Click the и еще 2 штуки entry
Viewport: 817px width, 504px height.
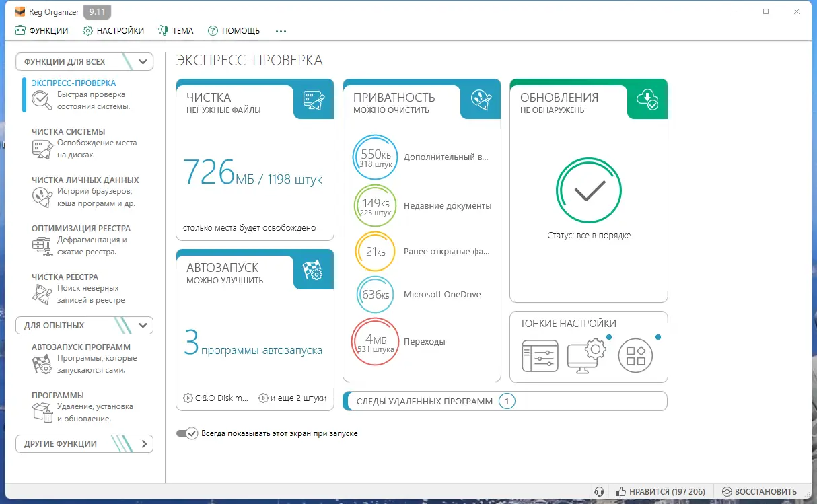pos(292,398)
